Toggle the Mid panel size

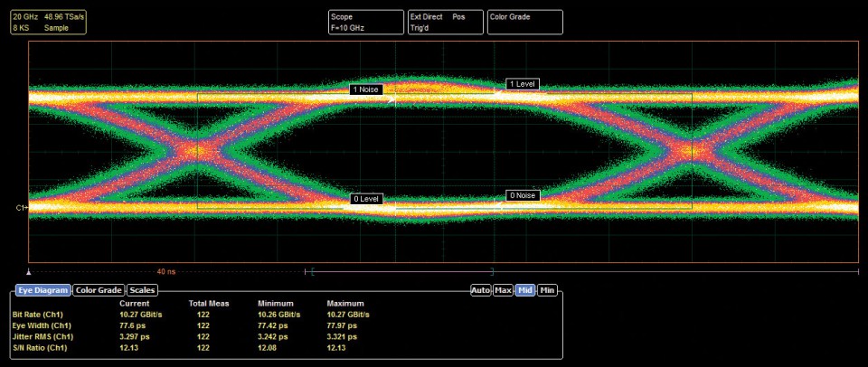click(524, 290)
